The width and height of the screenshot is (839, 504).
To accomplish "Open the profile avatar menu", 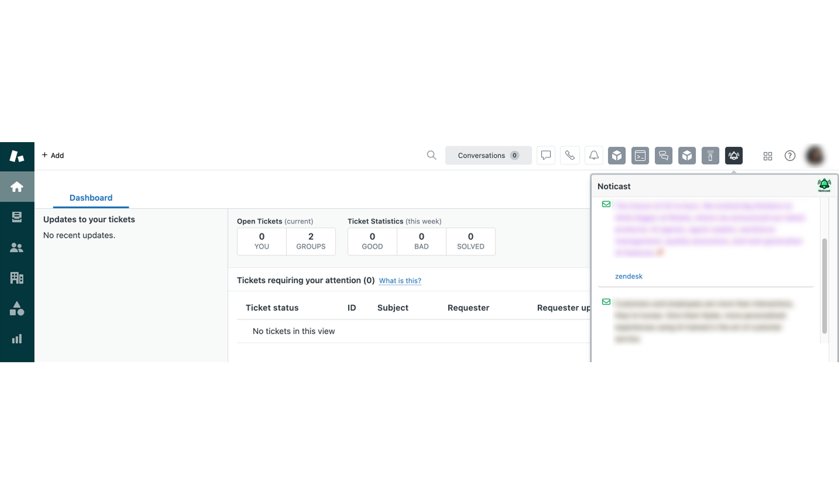I will pos(814,155).
